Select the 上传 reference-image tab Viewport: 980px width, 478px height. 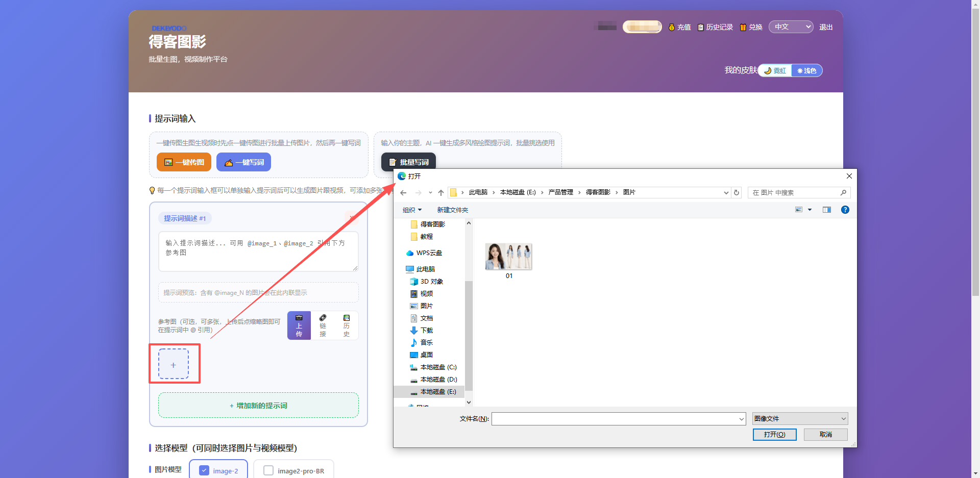tap(299, 325)
